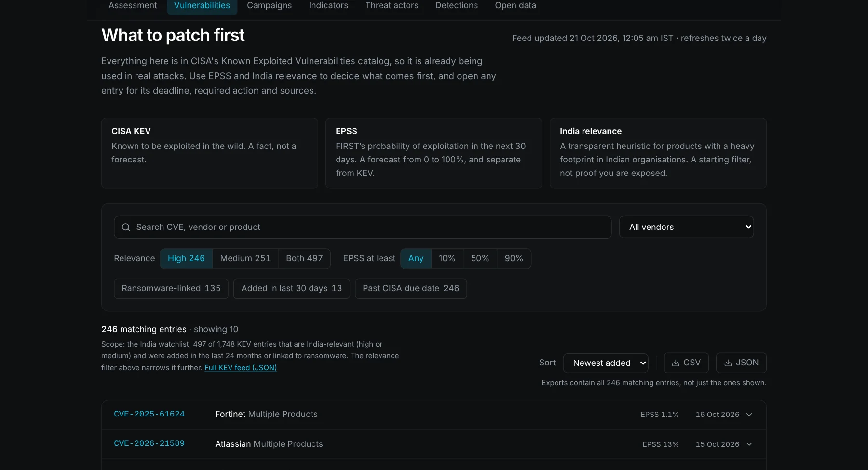Click the EPSS info card heading
This screenshot has width=868, height=470.
(346, 131)
